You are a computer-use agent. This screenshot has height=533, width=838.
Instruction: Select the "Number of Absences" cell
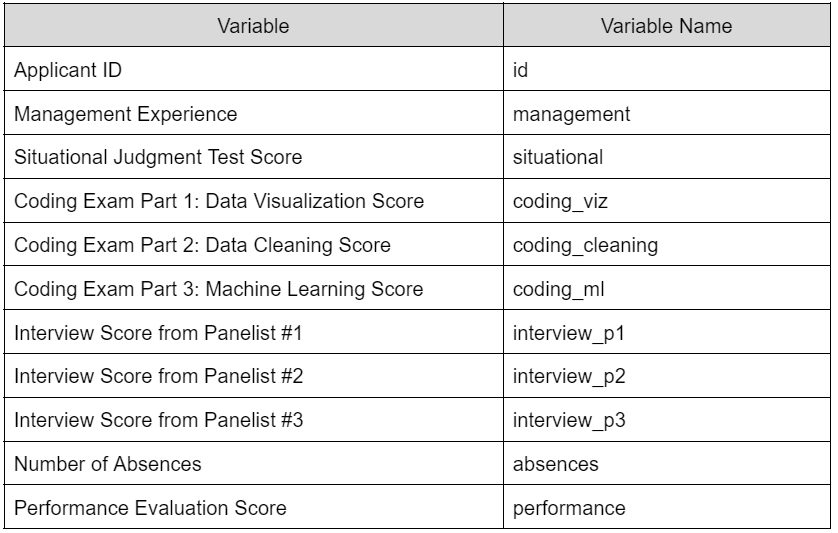(108, 464)
